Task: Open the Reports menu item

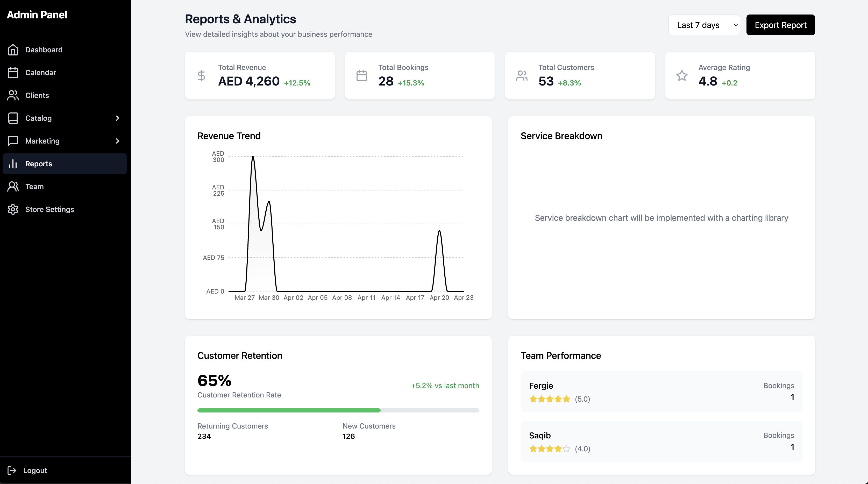Action: tap(39, 164)
